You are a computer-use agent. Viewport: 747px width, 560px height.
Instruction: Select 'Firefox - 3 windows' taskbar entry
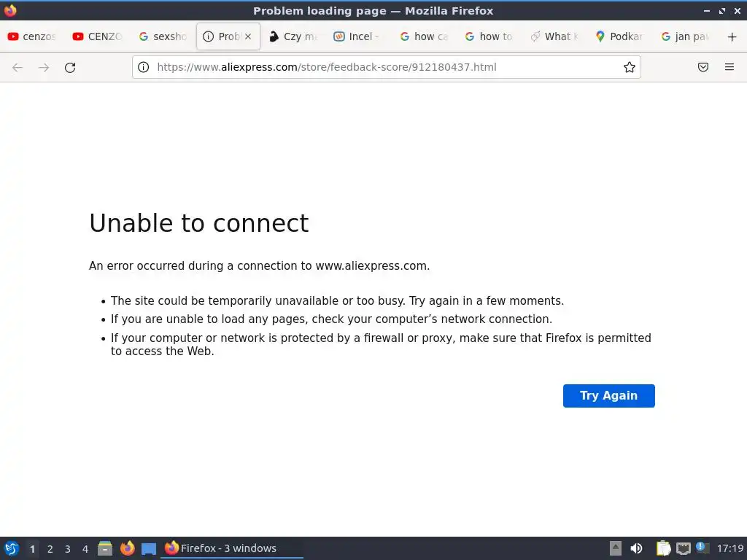(232, 548)
